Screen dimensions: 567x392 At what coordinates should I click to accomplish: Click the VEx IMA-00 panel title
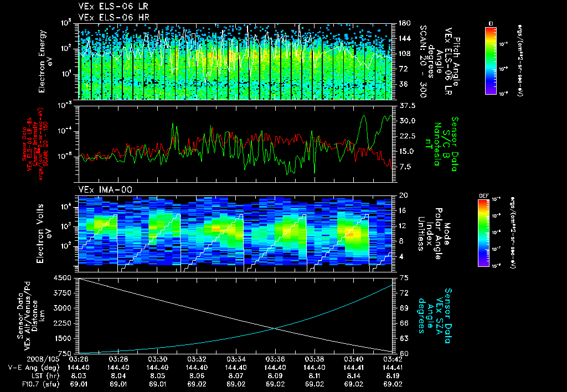tap(105, 189)
